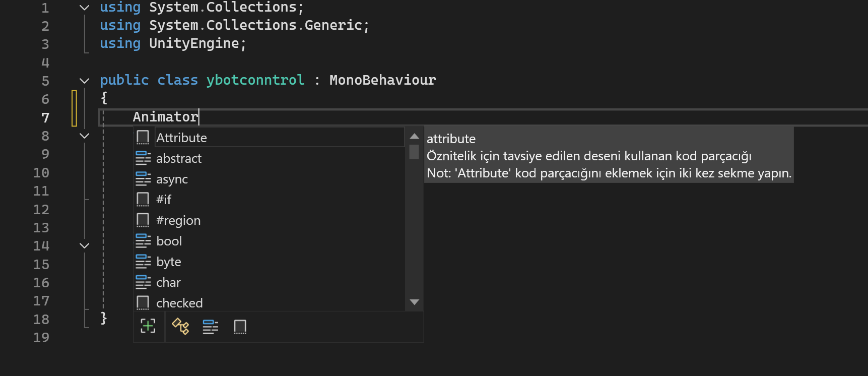This screenshot has height=376, width=868.
Task: Click the snippet icon beside Attribute
Action: (143, 138)
